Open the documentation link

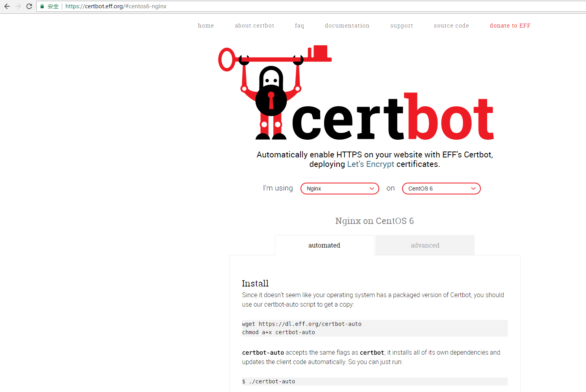pyautogui.click(x=347, y=26)
